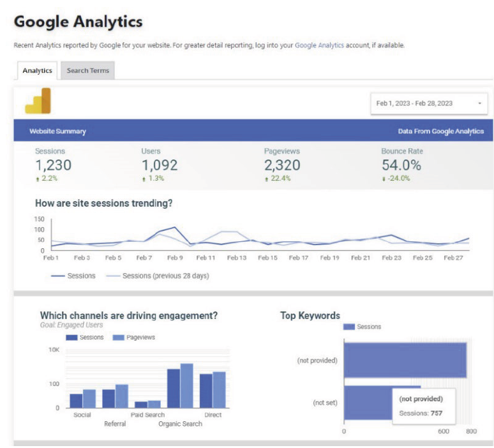Open the Google Analytics account link
The image size is (494, 448).
point(319,45)
